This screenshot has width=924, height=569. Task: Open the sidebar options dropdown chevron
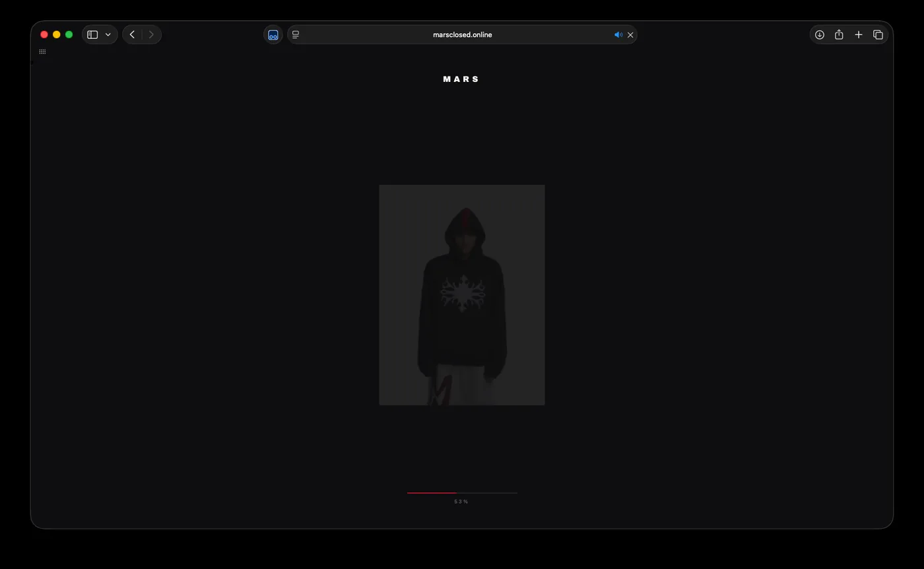click(x=108, y=35)
